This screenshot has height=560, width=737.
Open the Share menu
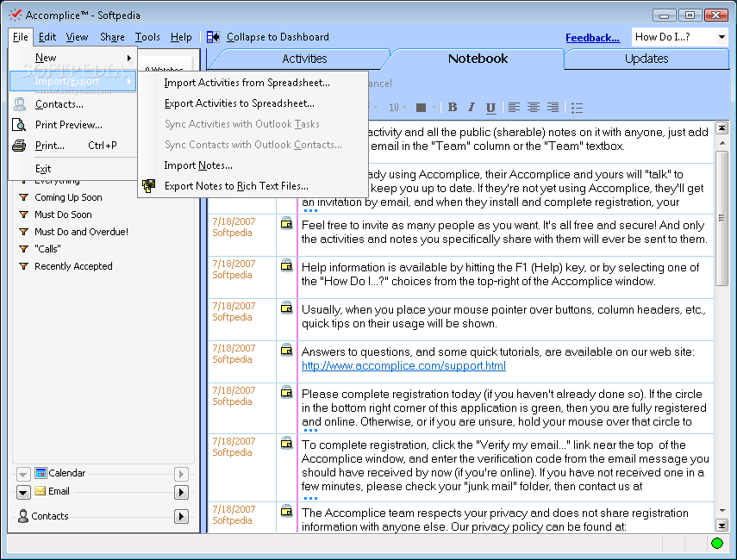[112, 37]
